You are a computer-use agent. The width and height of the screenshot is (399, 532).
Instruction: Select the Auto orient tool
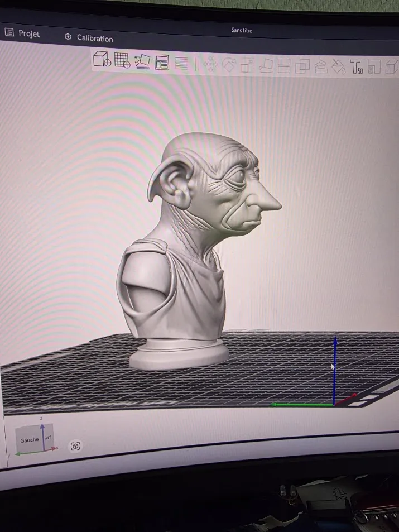142,61
